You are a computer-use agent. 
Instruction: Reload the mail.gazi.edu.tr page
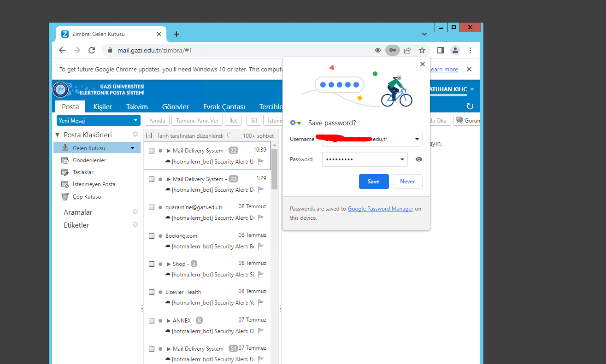pos(92,50)
